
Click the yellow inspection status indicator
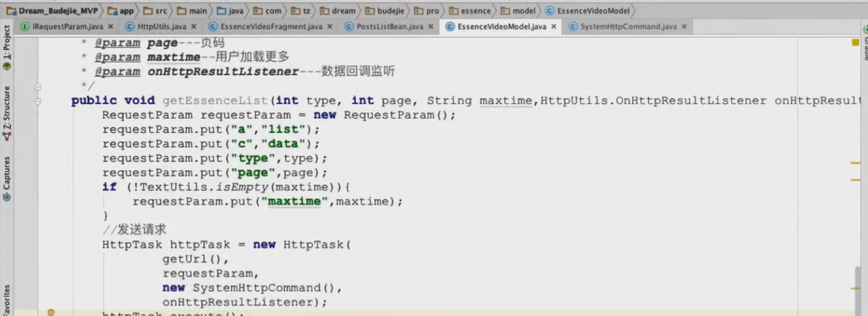click(855, 43)
